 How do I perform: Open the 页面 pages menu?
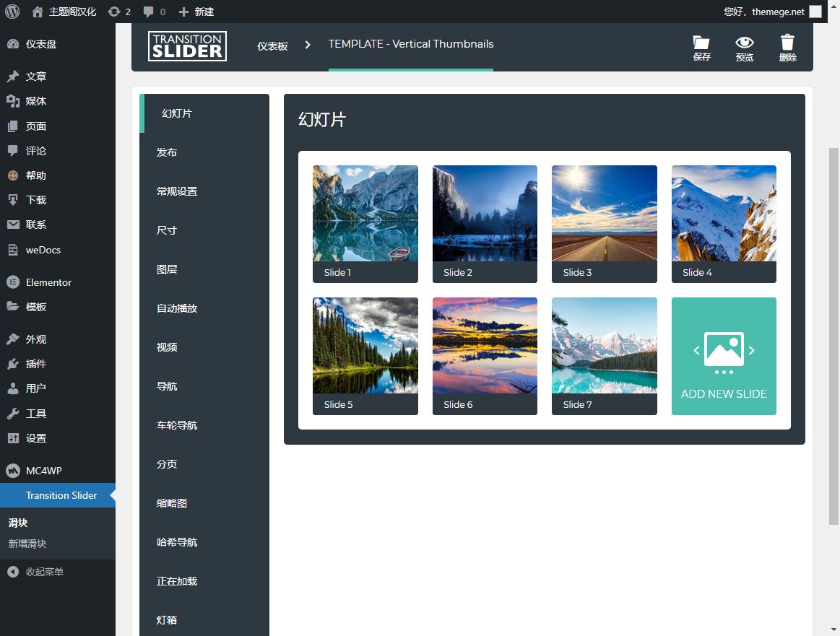click(58, 126)
